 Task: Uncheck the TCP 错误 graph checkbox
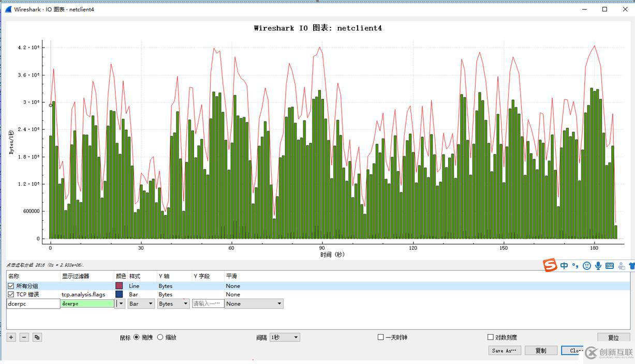tap(11, 294)
